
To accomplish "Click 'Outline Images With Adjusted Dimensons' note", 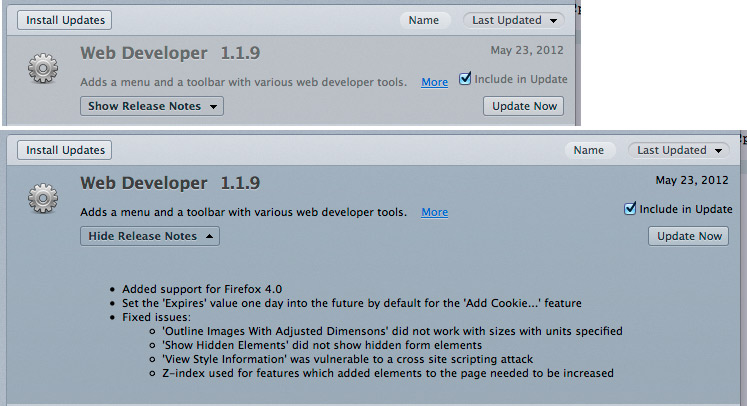I will (393, 331).
